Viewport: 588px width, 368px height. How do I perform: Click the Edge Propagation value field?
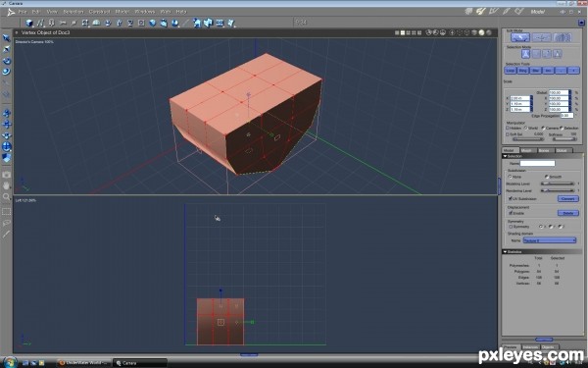[566, 115]
